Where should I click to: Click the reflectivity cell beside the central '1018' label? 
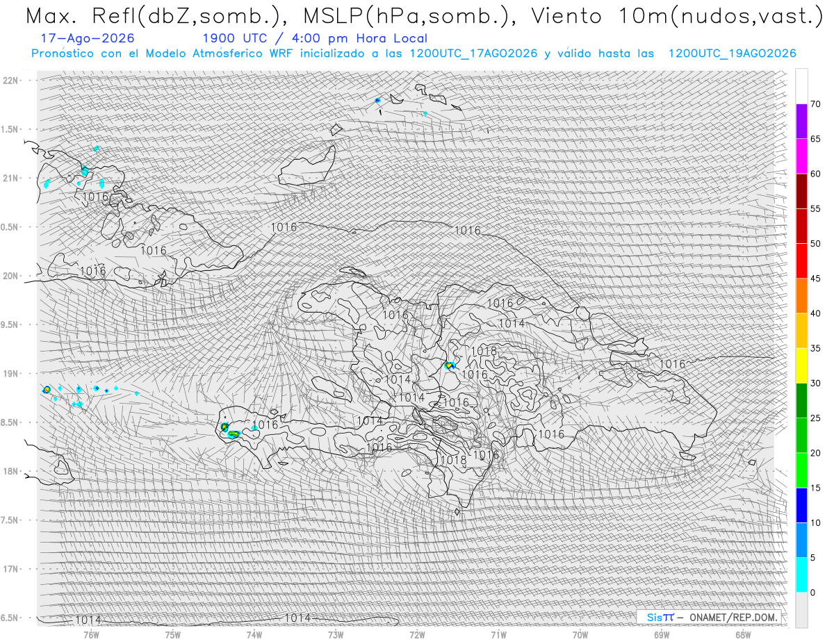449,365
